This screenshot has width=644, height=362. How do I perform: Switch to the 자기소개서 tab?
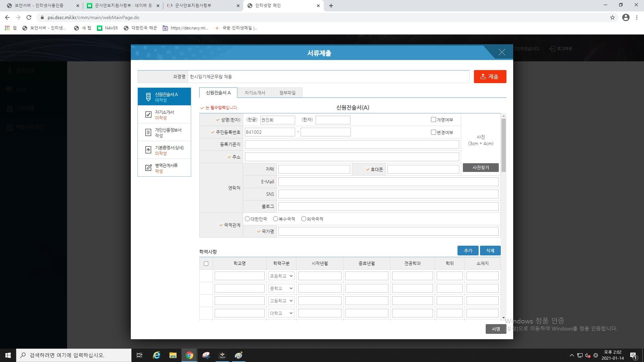click(255, 93)
